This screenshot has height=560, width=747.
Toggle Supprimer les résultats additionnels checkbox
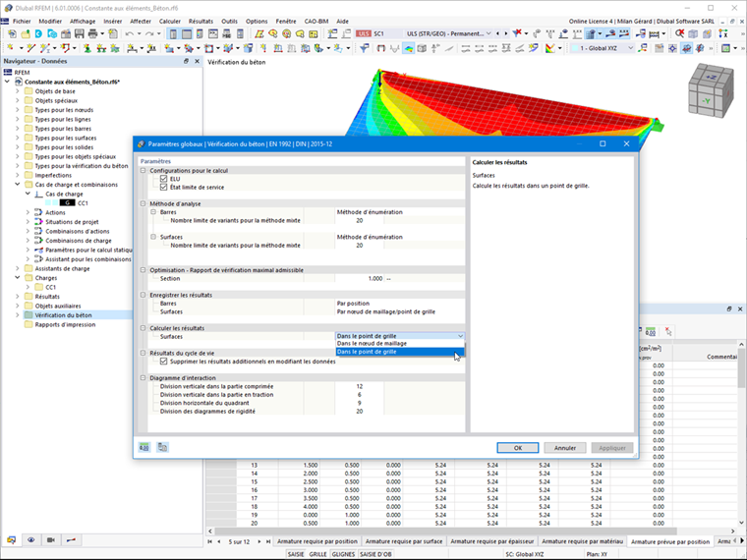(164, 362)
